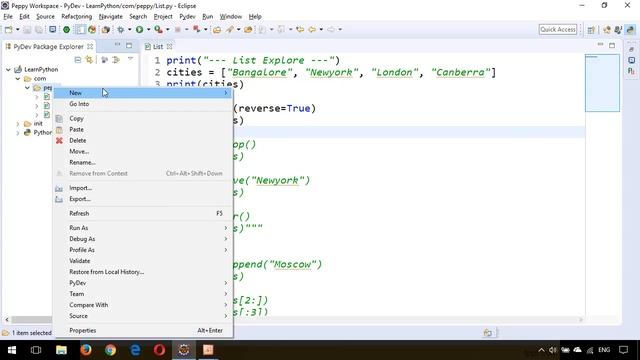Click the Open Perspective icon
640x360 pixels.
point(591,30)
